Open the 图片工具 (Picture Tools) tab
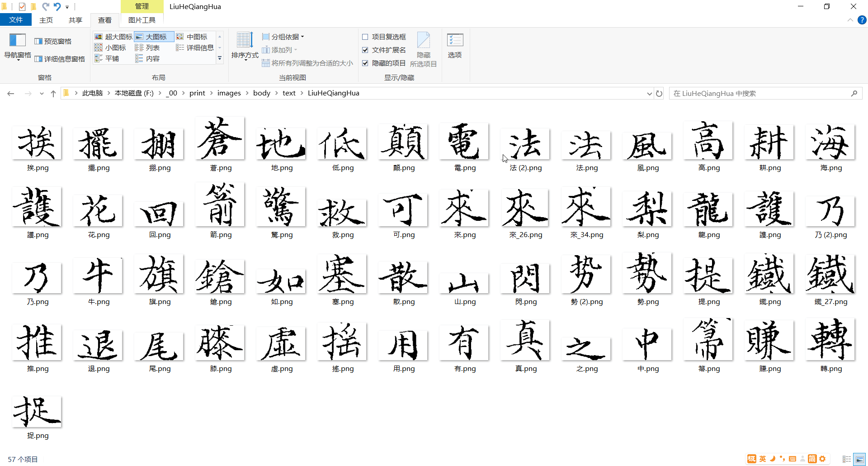 pos(142,20)
